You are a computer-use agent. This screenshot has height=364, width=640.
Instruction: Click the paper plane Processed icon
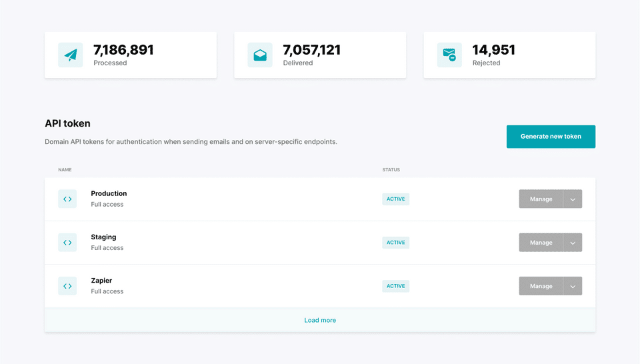[70, 55]
